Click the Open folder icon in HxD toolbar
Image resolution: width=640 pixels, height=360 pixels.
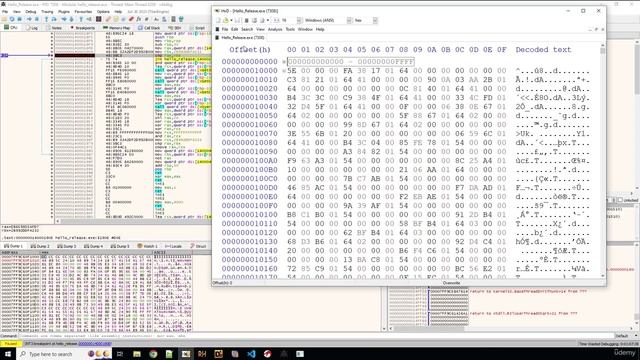(226, 20)
